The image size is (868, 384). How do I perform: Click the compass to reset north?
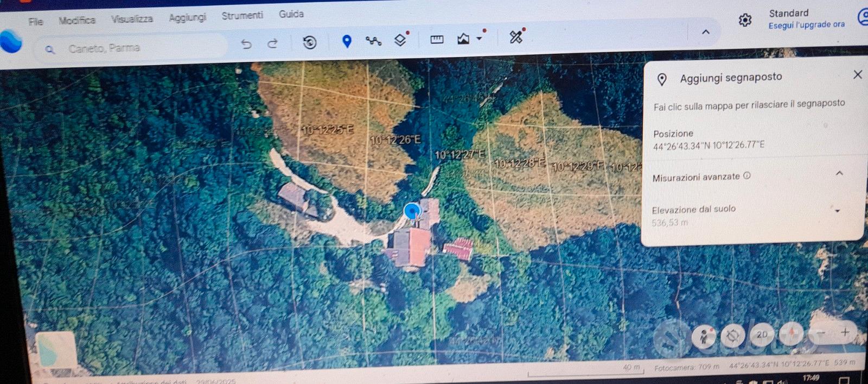[x=792, y=332]
